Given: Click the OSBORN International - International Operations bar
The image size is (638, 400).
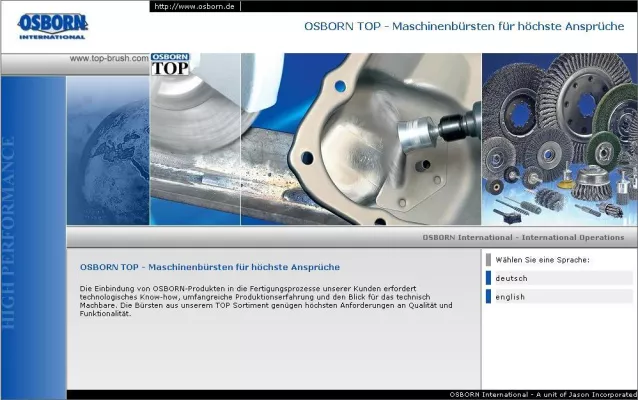Looking at the screenshot, I should [522, 238].
